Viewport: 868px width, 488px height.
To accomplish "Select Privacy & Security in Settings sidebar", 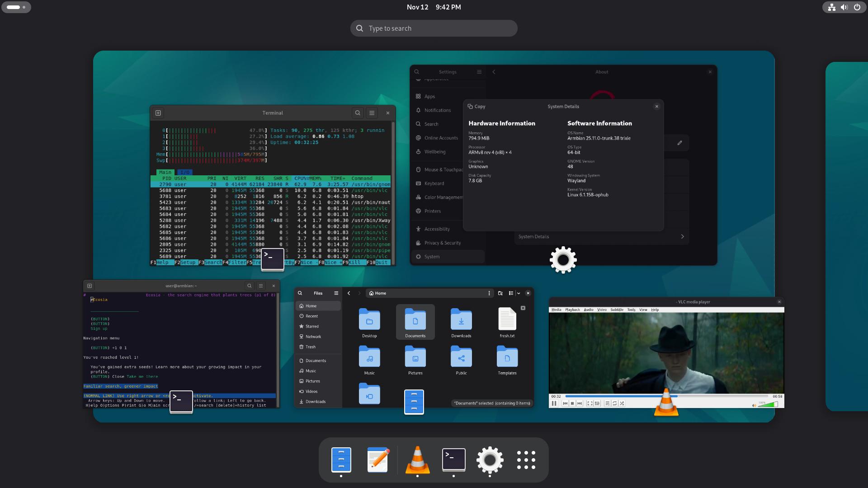I will click(x=442, y=243).
